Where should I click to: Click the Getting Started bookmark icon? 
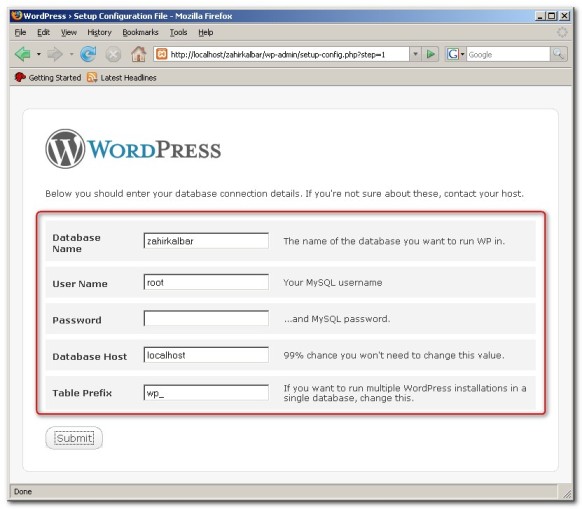click(x=20, y=77)
